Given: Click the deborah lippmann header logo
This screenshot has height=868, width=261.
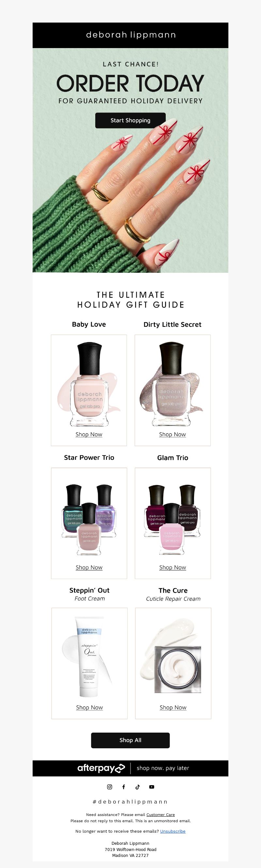Looking at the screenshot, I should point(130,35).
